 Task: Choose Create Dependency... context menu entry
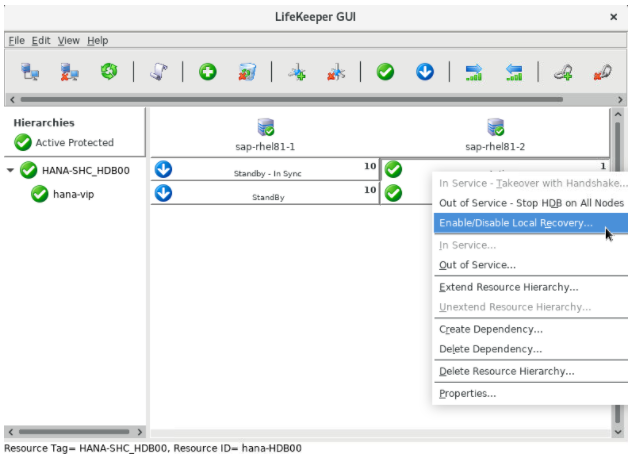point(531,329)
